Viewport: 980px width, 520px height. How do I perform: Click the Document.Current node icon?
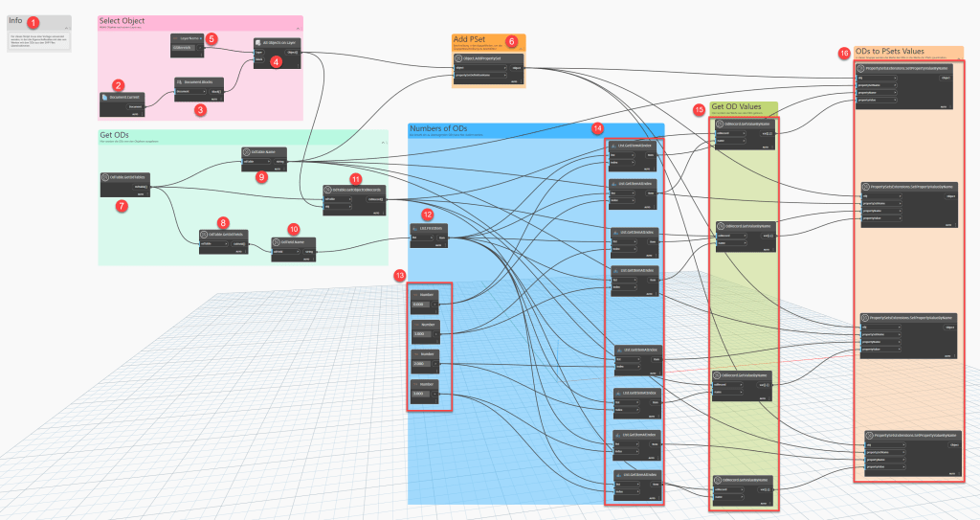(105, 98)
